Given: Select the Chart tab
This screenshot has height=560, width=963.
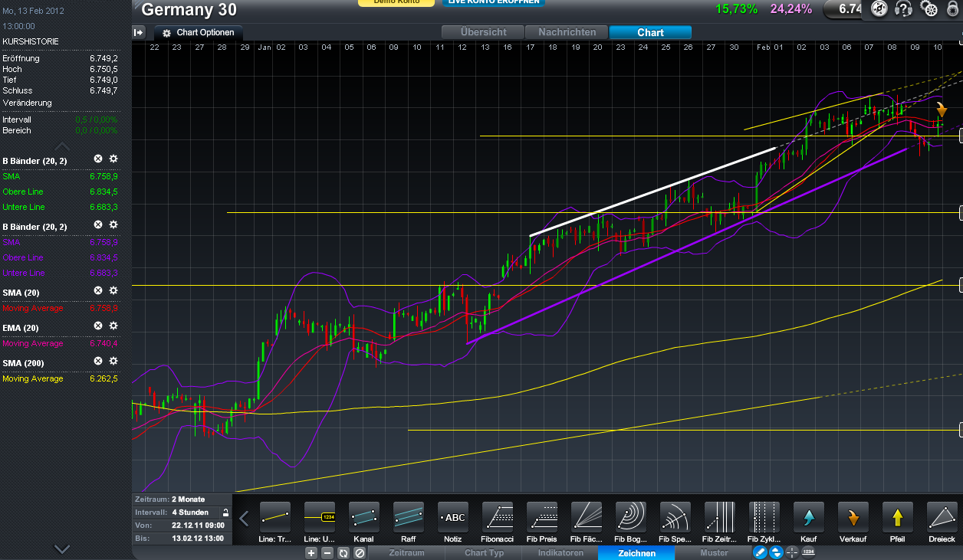Looking at the screenshot, I should click(x=650, y=32).
